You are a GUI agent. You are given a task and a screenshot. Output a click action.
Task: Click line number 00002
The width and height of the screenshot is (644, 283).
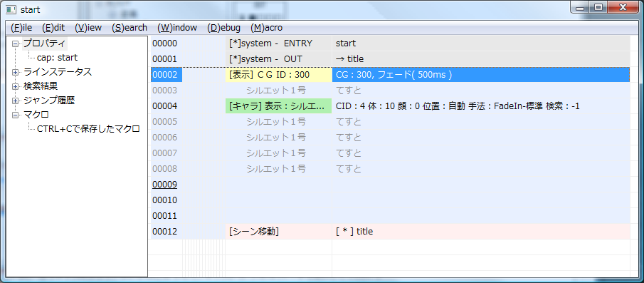pyautogui.click(x=167, y=74)
